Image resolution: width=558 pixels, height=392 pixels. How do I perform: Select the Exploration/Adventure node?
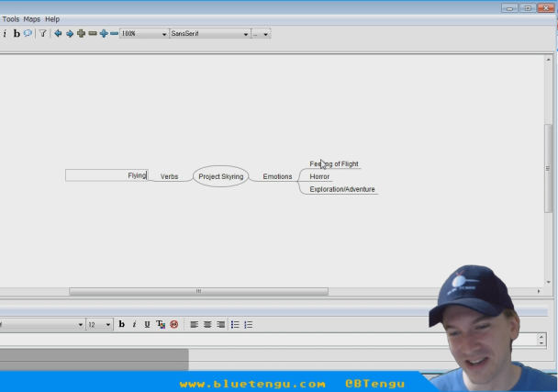342,189
